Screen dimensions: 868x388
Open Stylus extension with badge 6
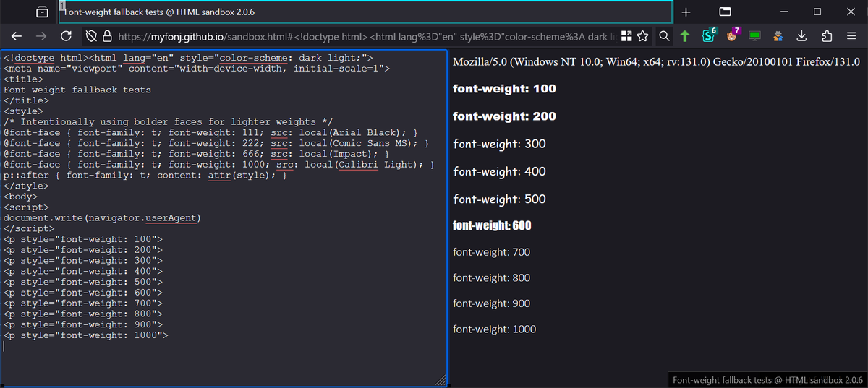click(x=709, y=35)
